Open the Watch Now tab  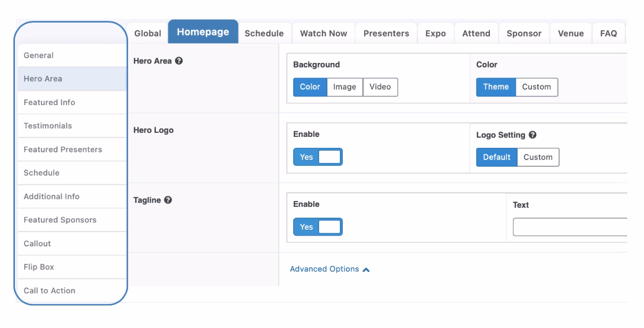(x=323, y=33)
